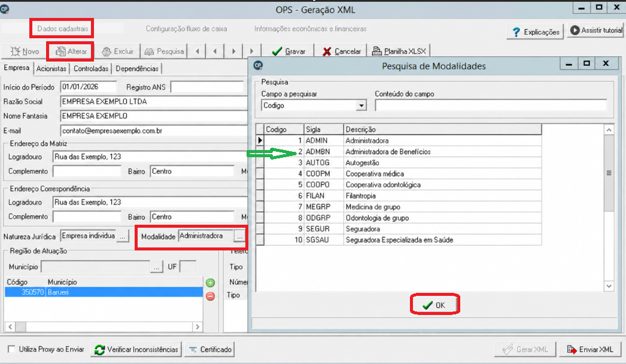Viewport: 626px width, 364px height.
Task: Close the Pesquisa de Modalidades dialog
Action: [606, 63]
